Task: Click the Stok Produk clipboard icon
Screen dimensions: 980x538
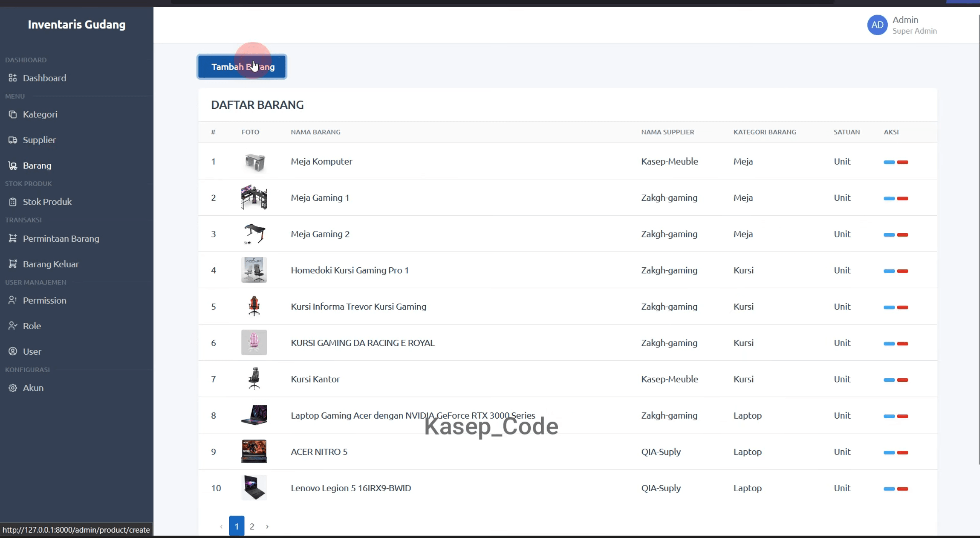Action: [13, 201]
